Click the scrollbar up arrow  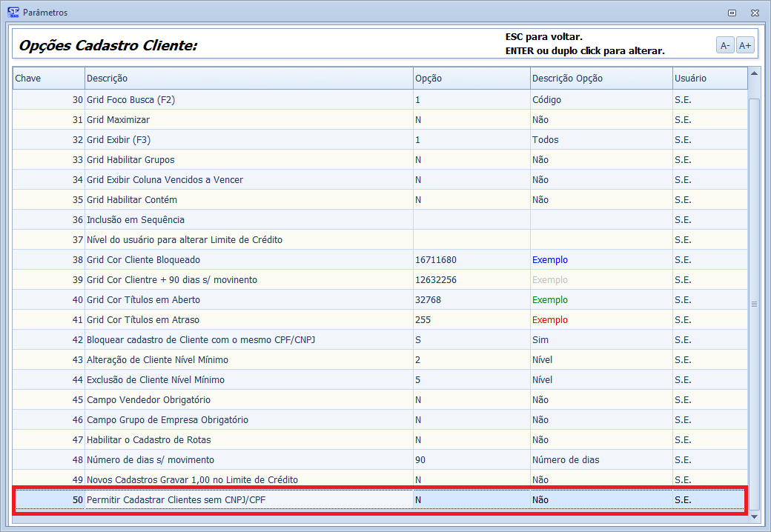pos(754,73)
